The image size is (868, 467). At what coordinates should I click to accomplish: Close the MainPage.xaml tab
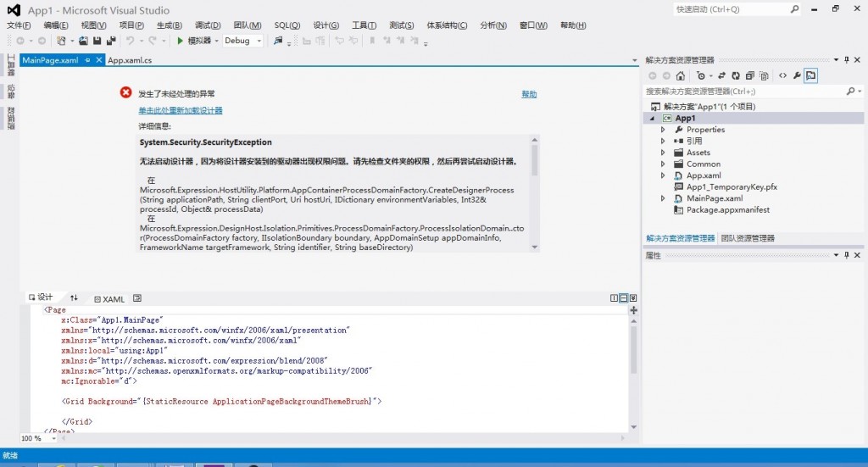[x=99, y=60]
